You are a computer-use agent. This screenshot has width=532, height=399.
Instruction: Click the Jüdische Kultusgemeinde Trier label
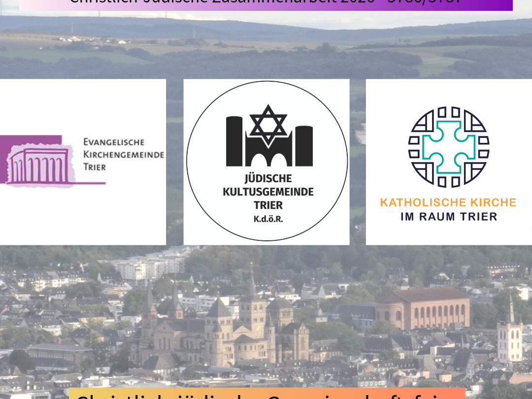[268, 191]
